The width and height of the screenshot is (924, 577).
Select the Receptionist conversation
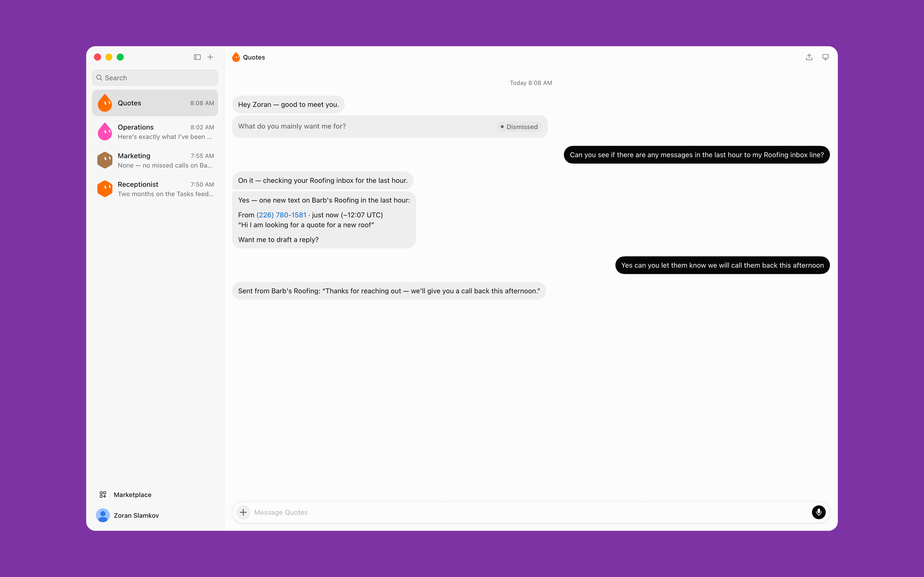pos(155,189)
